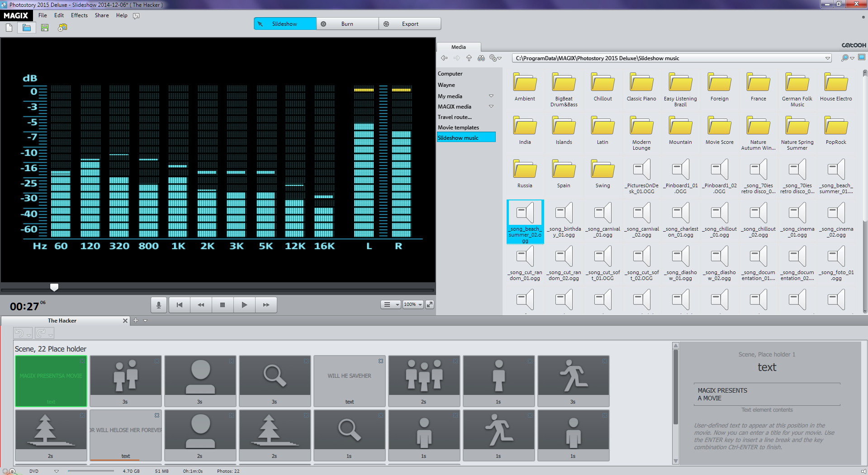Open the DVD disc type dropdown

(57, 471)
